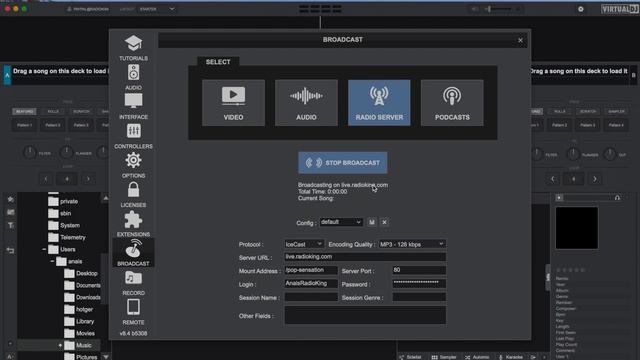Select the System folder in tree
Viewport: 640px width, 360px height.
(64, 225)
